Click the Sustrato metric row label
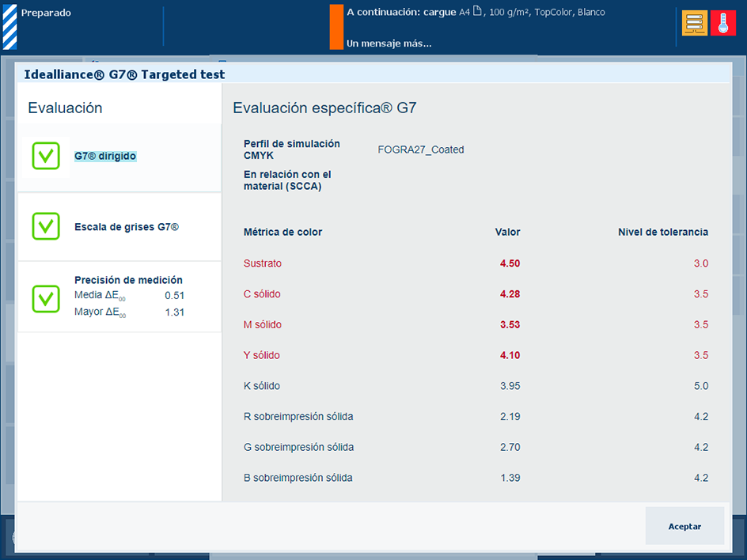747x560 pixels. point(263,263)
